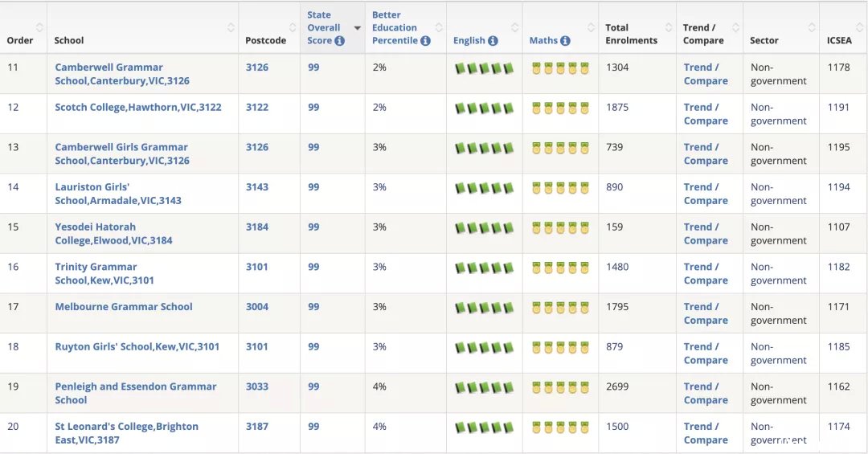This screenshot has height=454, width=868.
Task: Open Trend / Compare for Yesodei Hatorah
Action: click(x=706, y=234)
